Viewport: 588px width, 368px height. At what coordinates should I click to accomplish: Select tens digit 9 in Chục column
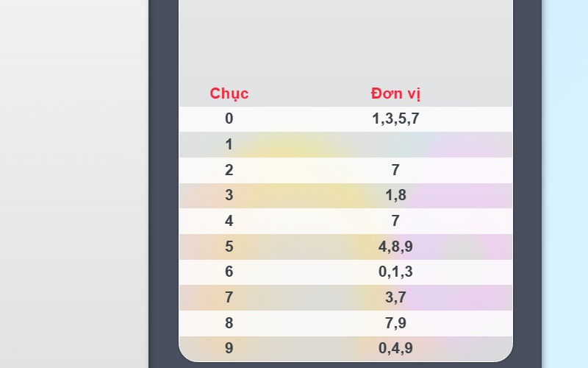click(229, 348)
